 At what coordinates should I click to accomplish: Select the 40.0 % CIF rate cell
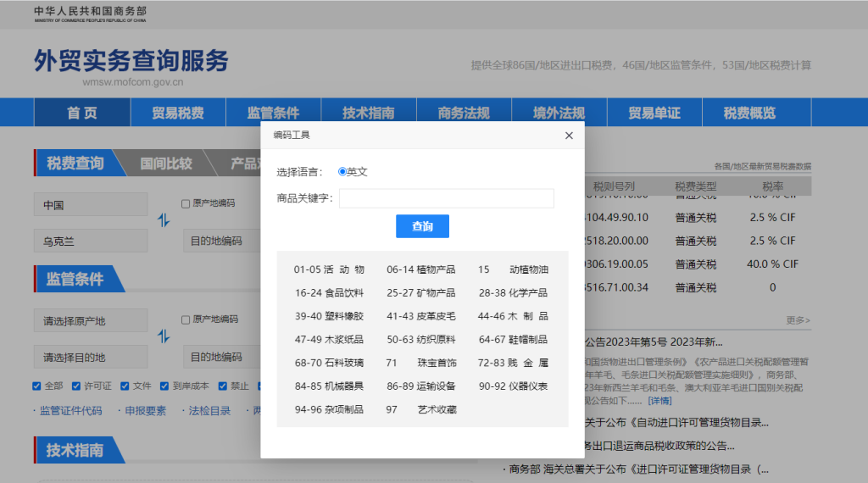click(x=772, y=264)
